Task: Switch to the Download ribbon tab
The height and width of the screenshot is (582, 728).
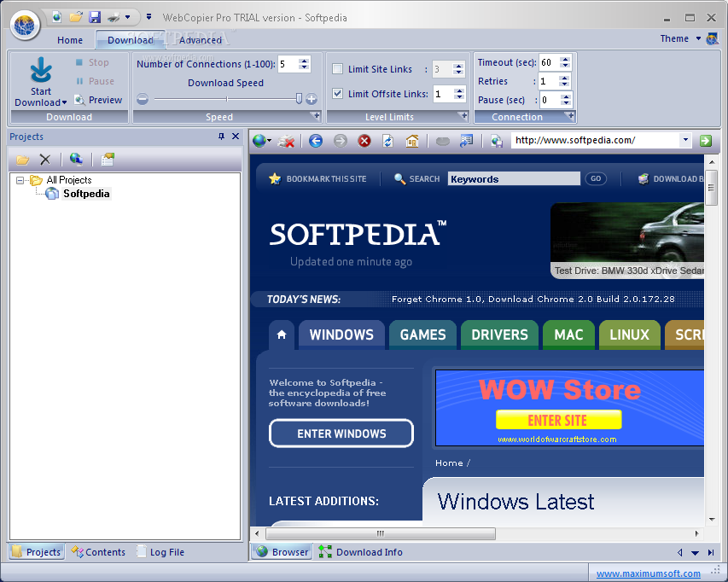Action: 130,40
